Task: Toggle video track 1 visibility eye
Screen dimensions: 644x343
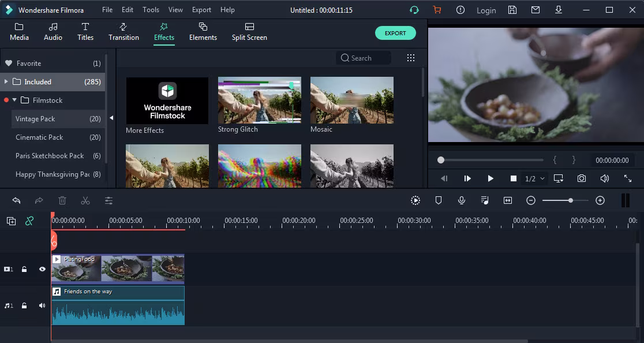Action: [42, 269]
